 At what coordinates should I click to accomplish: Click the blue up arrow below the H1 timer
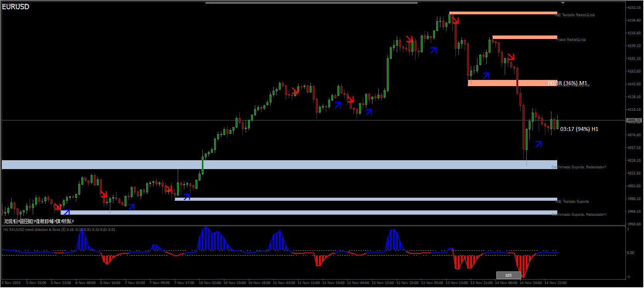pos(538,144)
